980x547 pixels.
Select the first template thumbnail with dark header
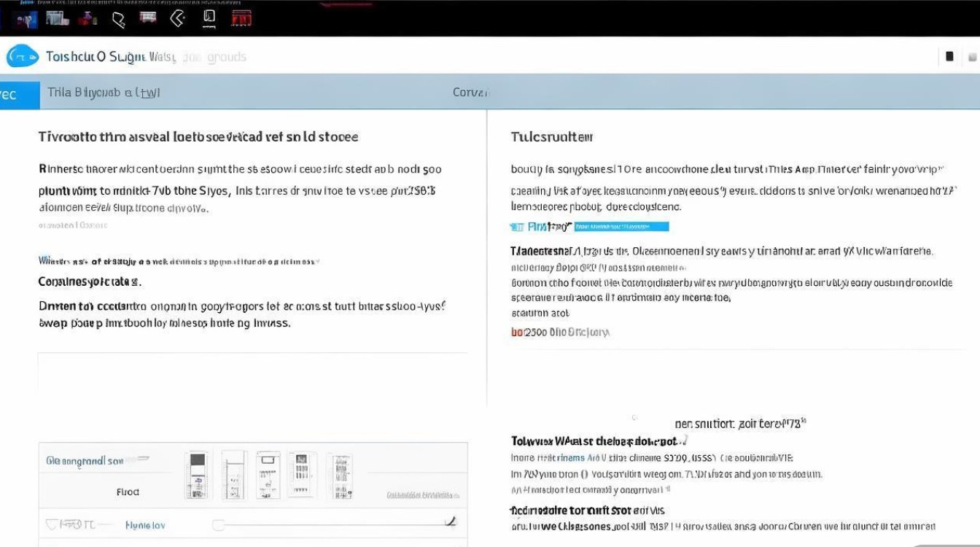click(x=196, y=475)
